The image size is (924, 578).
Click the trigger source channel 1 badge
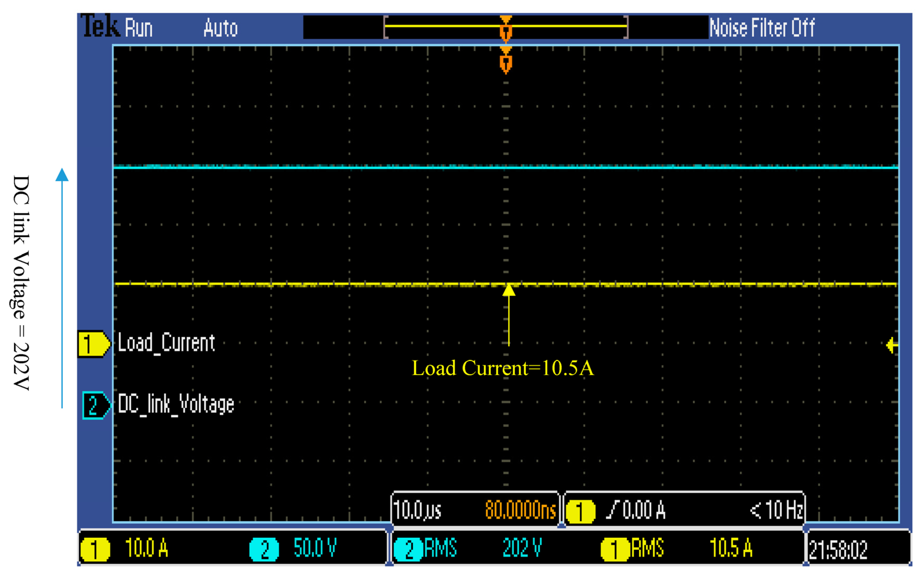coord(580,512)
